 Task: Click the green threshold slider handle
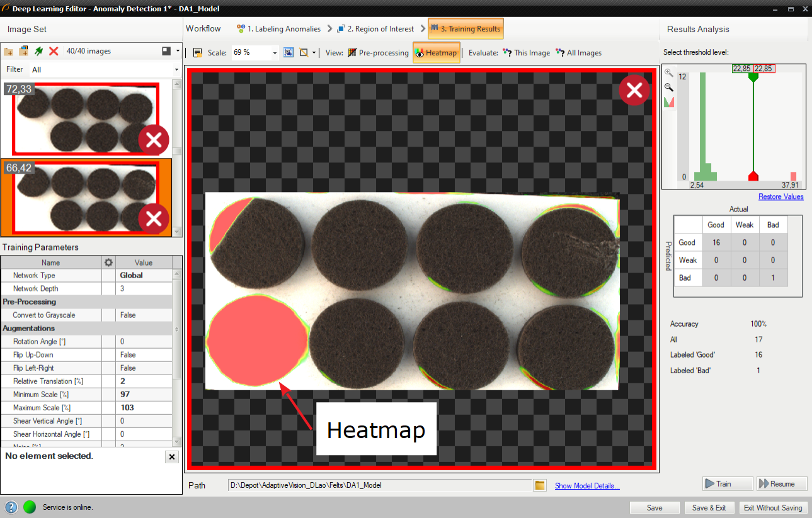click(753, 76)
